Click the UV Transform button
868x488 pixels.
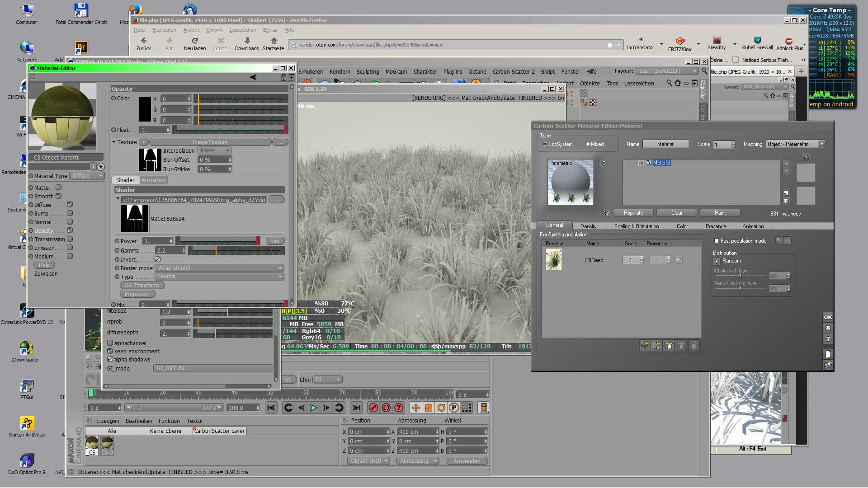[x=142, y=286]
